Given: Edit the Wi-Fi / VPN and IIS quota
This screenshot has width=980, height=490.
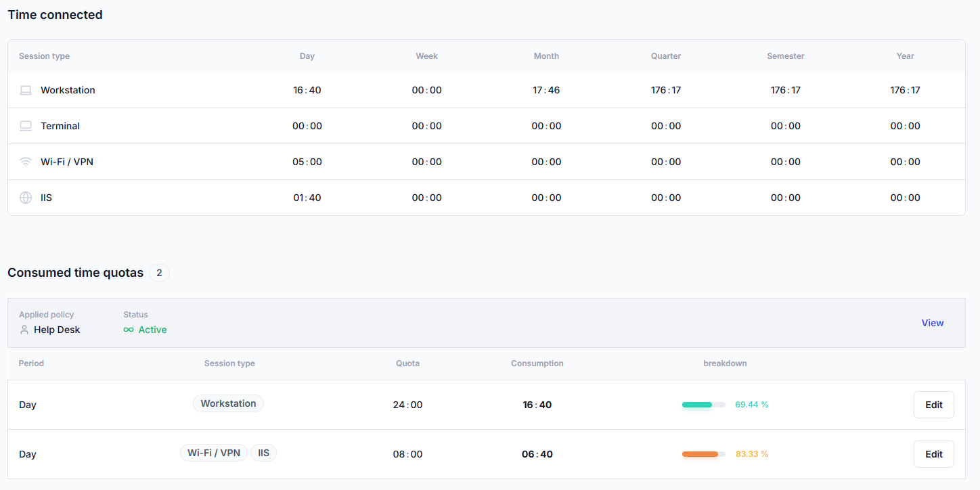Looking at the screenshot, I should click(933, 454).
